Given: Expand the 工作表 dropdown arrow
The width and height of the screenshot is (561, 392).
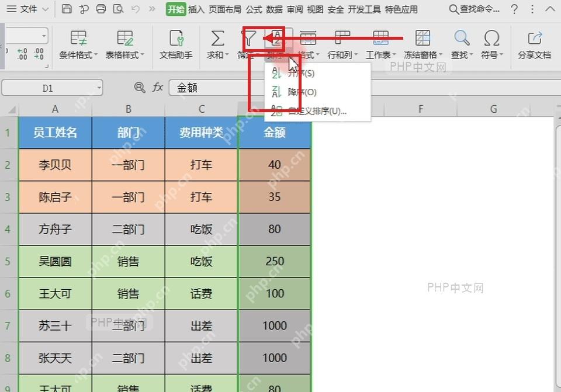Looking at the screenshot, I should click(x=394, y=55).
